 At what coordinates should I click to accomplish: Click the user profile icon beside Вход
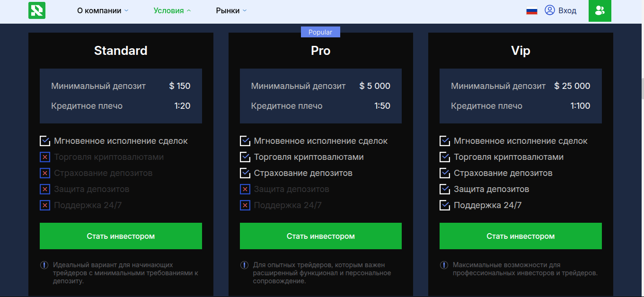[549, 10]
